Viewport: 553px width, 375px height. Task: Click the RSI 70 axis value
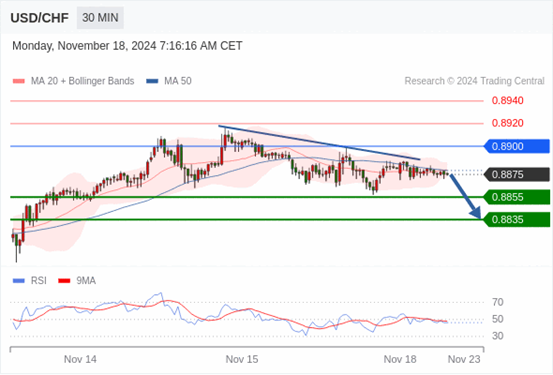tap(497, 302)
